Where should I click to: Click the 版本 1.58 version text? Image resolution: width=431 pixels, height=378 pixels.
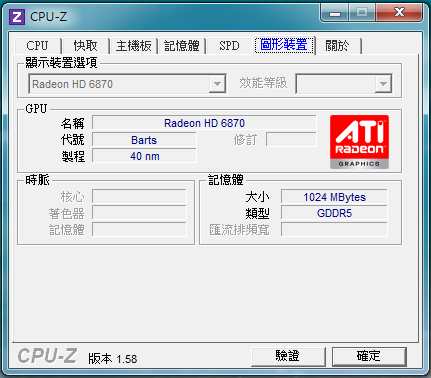[113, 359]
